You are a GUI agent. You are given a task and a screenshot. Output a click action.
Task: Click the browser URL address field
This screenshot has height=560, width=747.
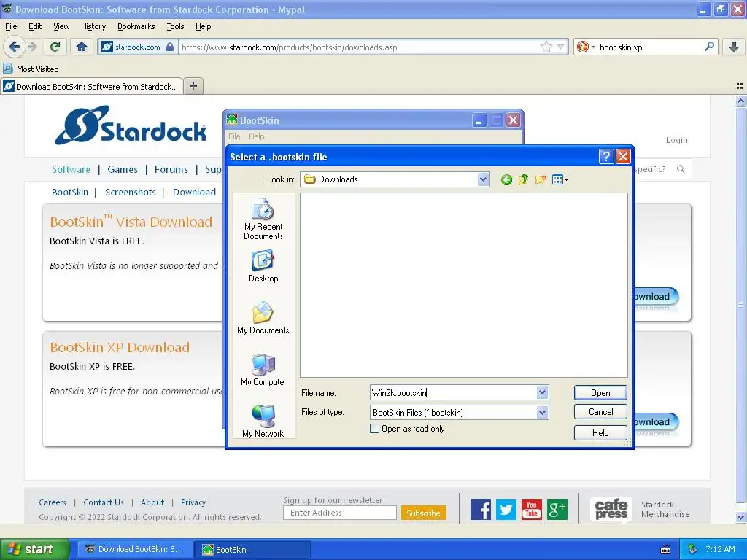(x=360, y=47)
